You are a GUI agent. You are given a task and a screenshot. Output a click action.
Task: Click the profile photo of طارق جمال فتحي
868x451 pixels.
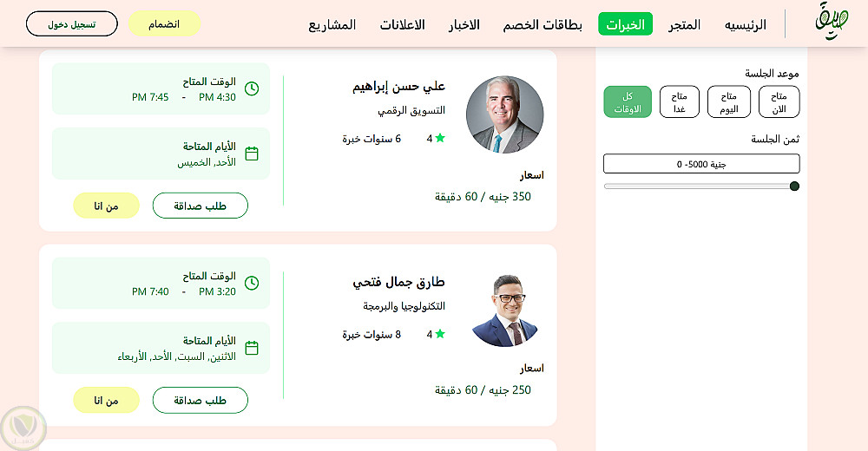point(504,310)
